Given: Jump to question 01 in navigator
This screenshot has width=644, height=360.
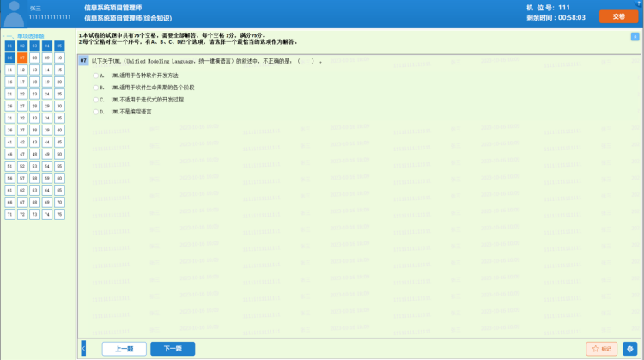Looking at the screenshot, I should coord(9,46).
